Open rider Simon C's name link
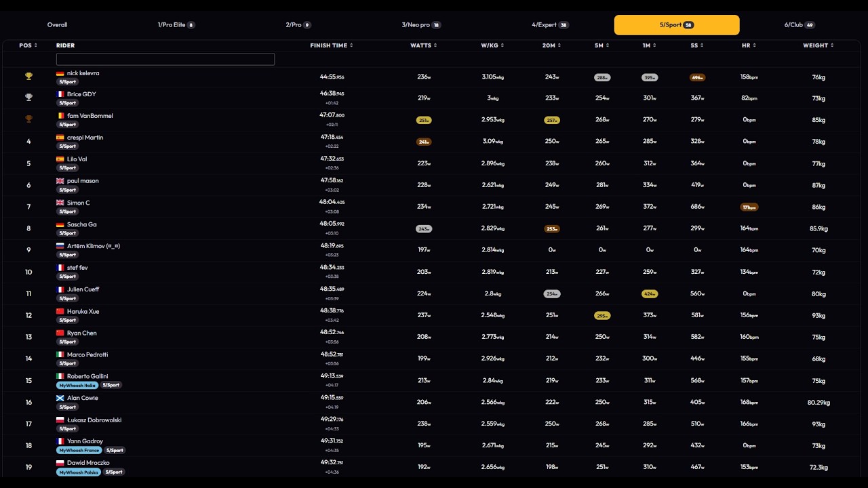The width and height of the screenshot is (868, 488). point(79,203)
